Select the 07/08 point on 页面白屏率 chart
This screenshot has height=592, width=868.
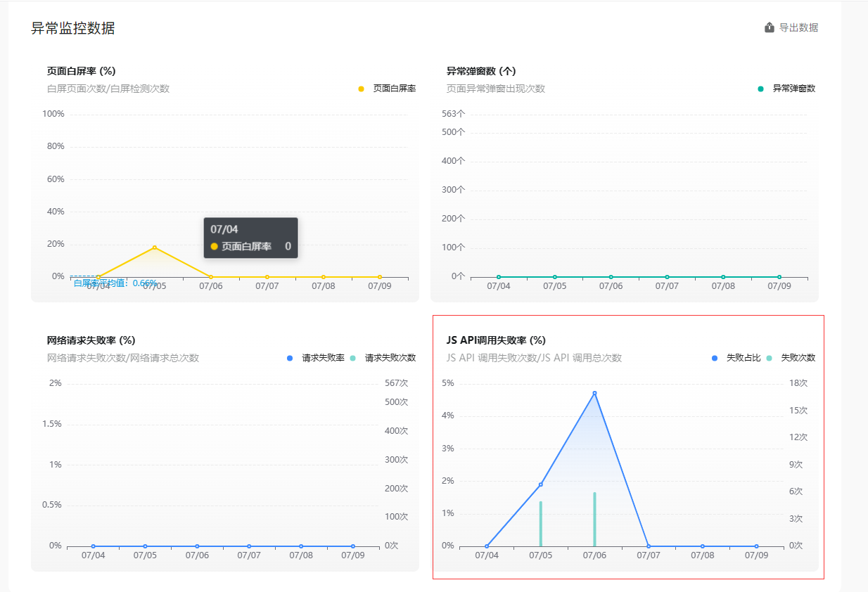tap(324, 277)
